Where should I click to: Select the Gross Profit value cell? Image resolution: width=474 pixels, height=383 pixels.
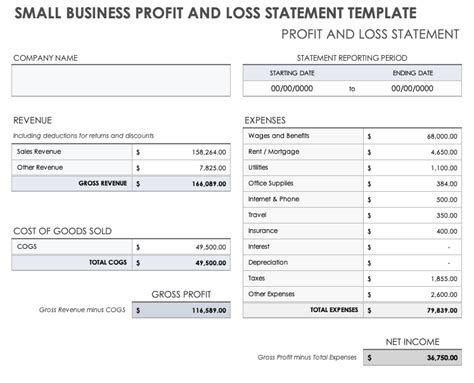click(x=181, y=310)
